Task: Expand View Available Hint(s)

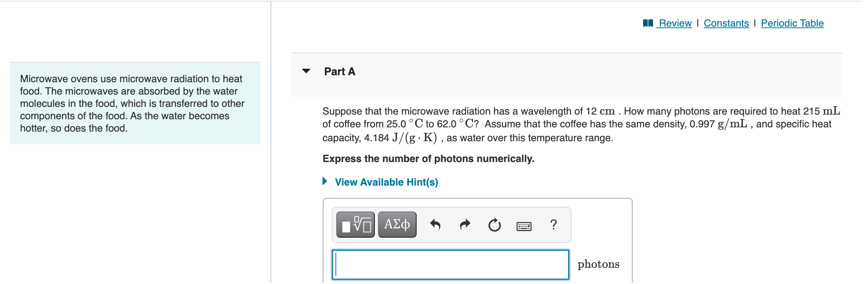Action: click(x=325, y=182)
